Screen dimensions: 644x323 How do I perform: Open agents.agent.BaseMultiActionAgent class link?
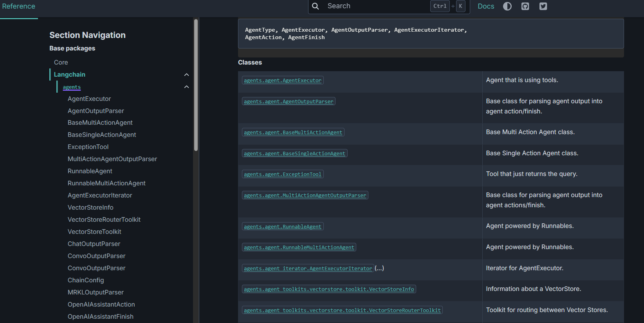tap(293, 133)
